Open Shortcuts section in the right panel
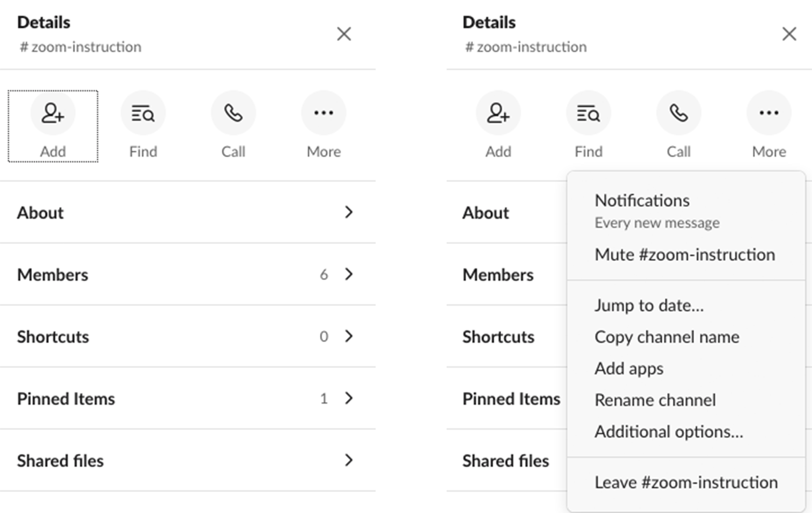812x513 pixels. point(507,336)
